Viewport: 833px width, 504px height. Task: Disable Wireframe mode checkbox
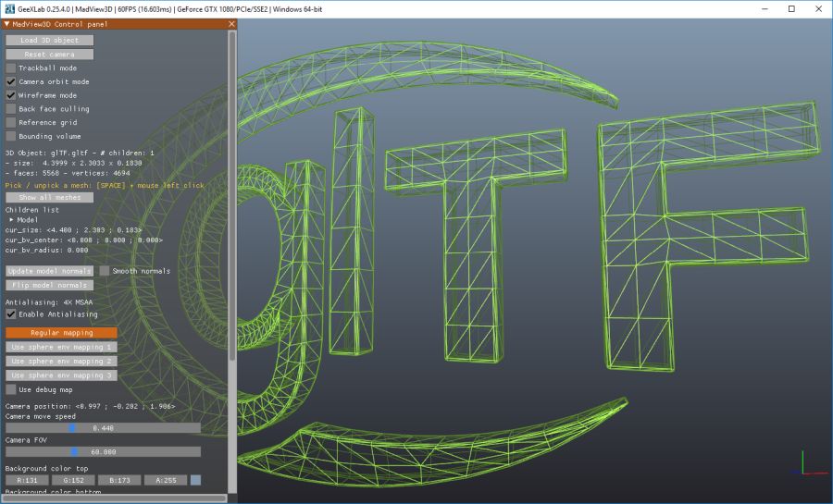click(10, 95)
